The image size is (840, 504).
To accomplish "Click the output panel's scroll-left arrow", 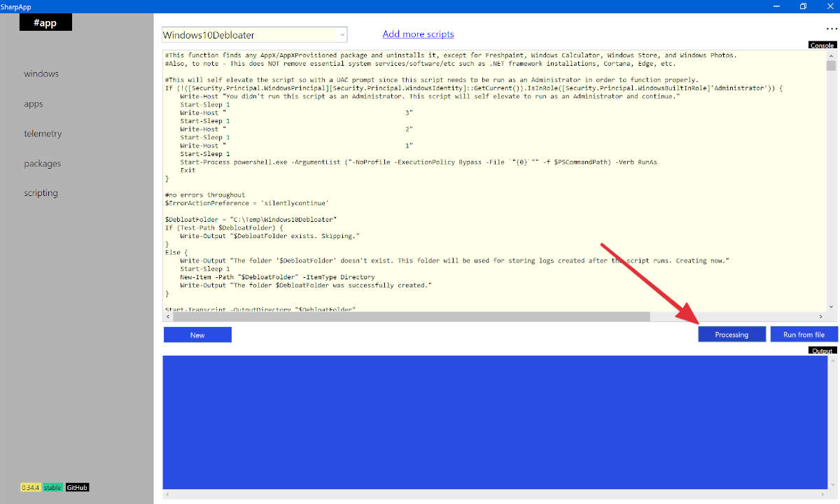I will (168, 495).
